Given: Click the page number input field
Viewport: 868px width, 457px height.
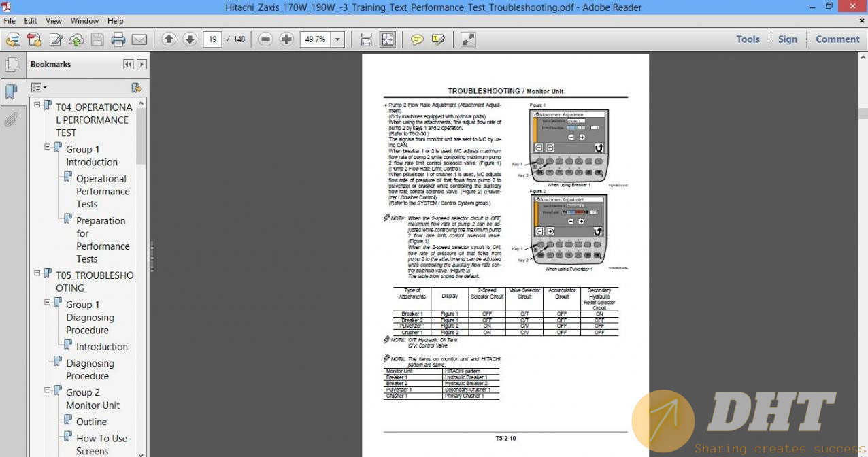Looking at the screenshot, I should [x=212, y=39].
